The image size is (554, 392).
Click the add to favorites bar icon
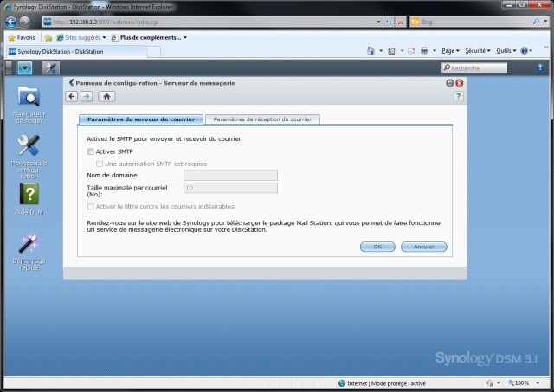click(x=48, y=37)
